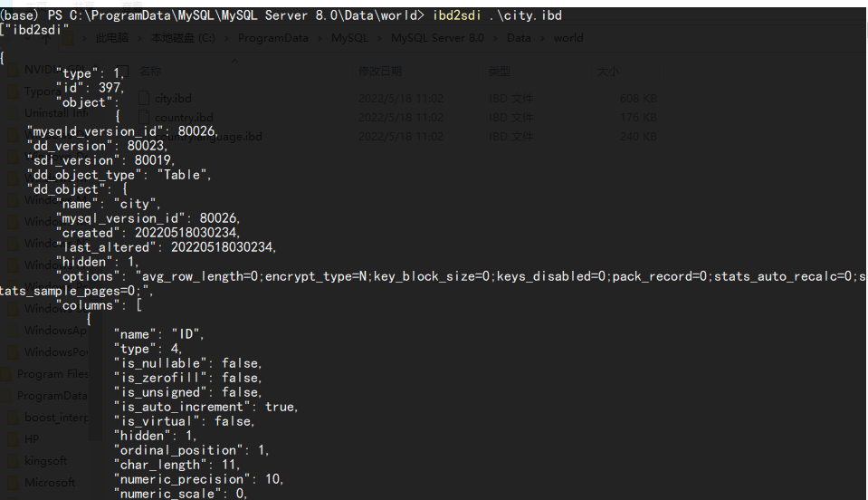Open 此电脑 in the address bar
This screenshot has height=500, width=868.
[111, 38]
